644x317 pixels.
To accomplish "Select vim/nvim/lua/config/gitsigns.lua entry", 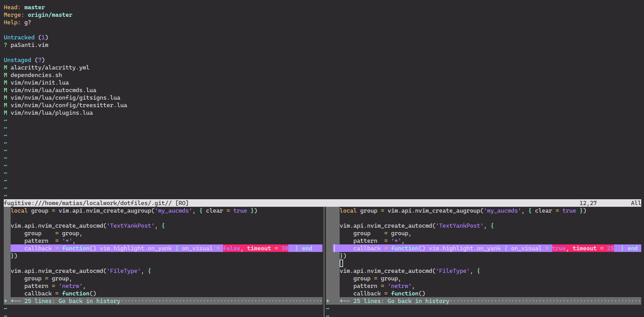I will tap(65, 98).
